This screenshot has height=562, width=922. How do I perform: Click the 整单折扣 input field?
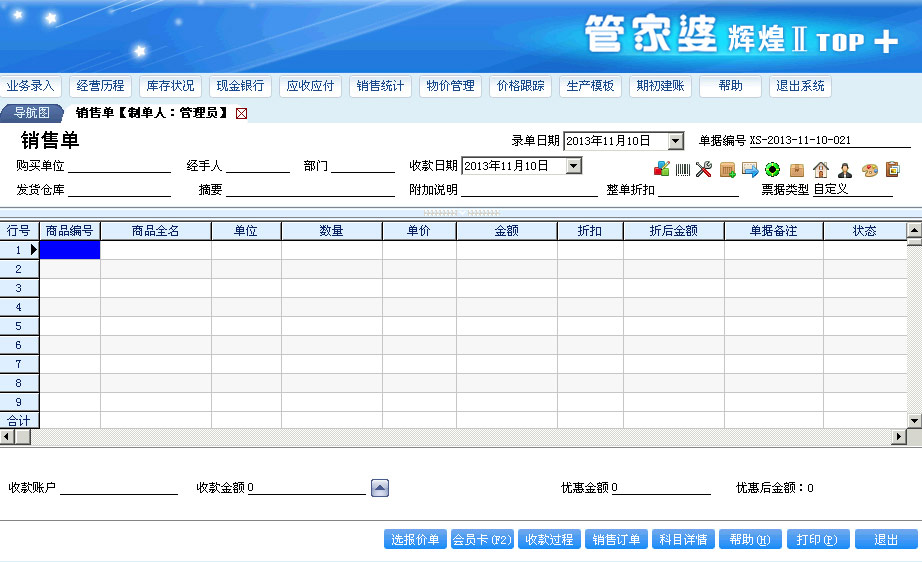pos(699,190)
